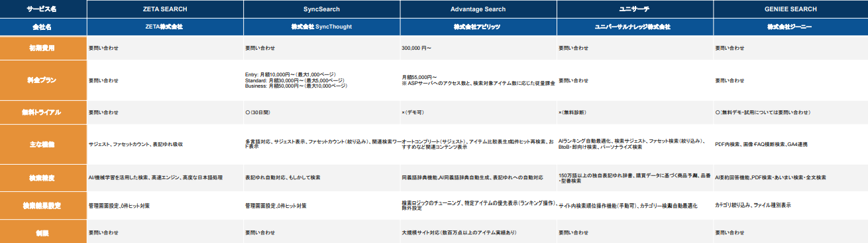
Task: Click SyncSearch's 管理画面設定、0件ヒット対策 cell
Action: click(321, 206)
